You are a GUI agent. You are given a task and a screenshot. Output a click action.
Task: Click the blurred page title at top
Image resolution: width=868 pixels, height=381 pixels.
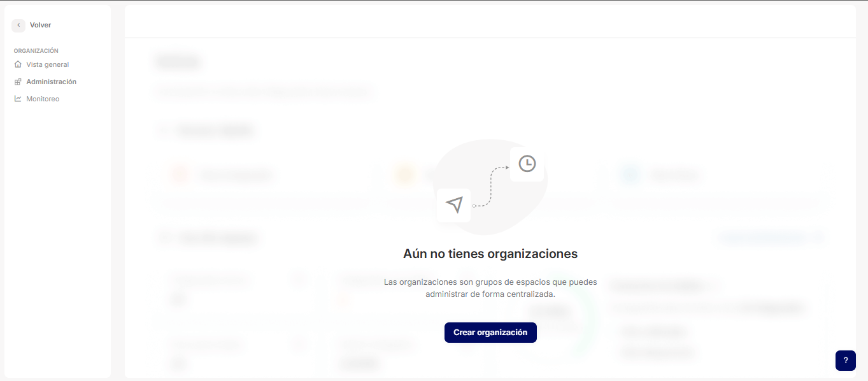178,62
